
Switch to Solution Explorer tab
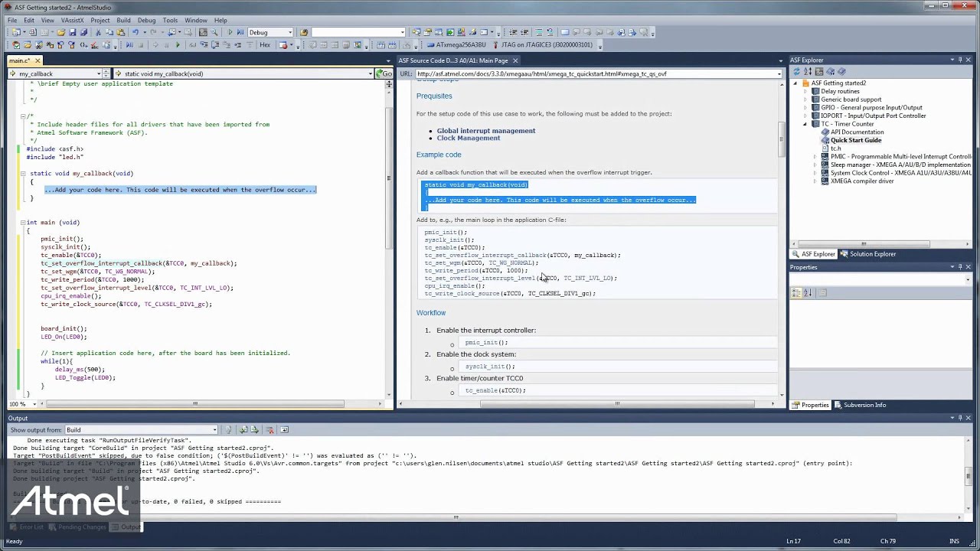click(x=867, y=254)
